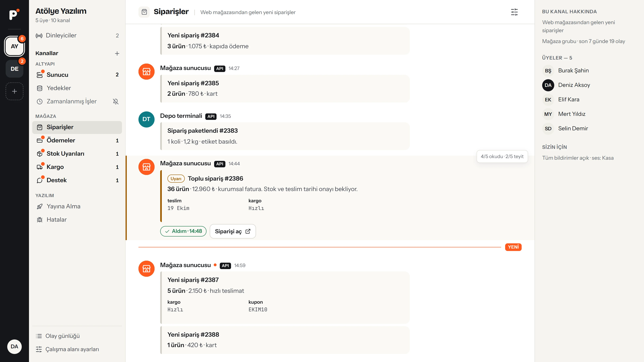Click Mağaza sunucusu avatar at 14:27
644x362 pixels.
[x=146, y=71]
